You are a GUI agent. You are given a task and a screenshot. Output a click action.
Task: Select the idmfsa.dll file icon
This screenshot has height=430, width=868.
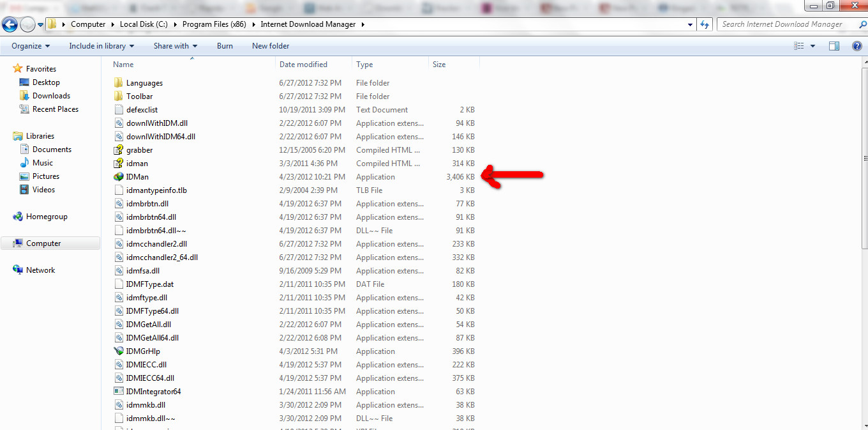point(118,271)
